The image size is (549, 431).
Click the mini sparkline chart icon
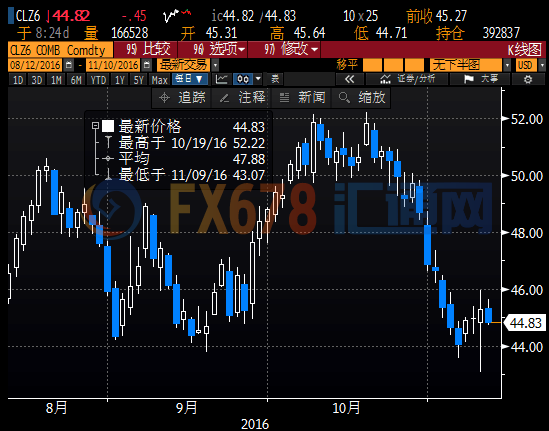pyautogui.click(x=177, y=16)
